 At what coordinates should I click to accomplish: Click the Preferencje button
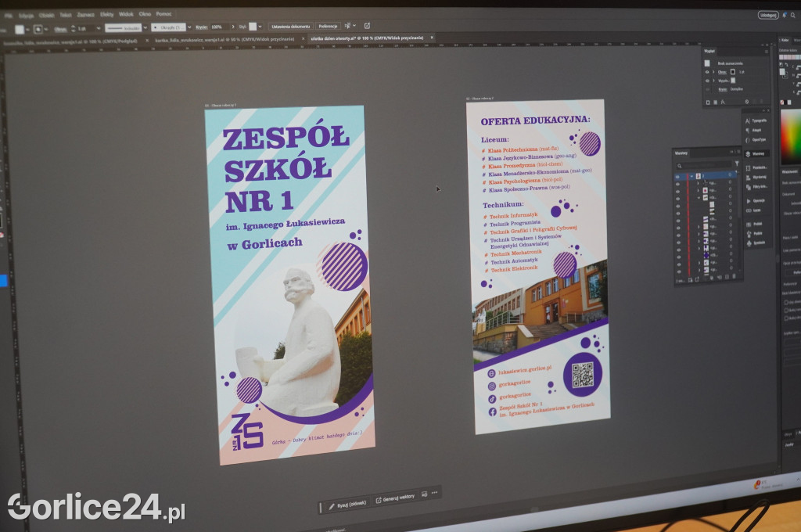tap(328, 26)
